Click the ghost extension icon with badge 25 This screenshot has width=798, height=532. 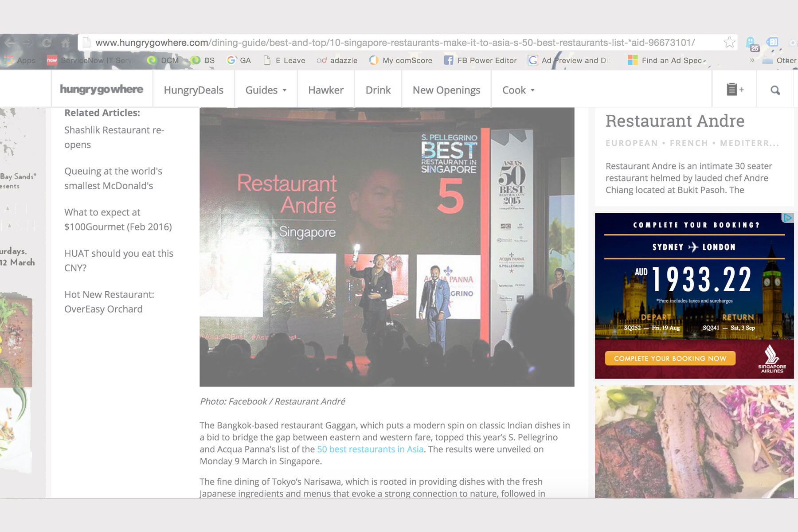(x=751, y=43)
